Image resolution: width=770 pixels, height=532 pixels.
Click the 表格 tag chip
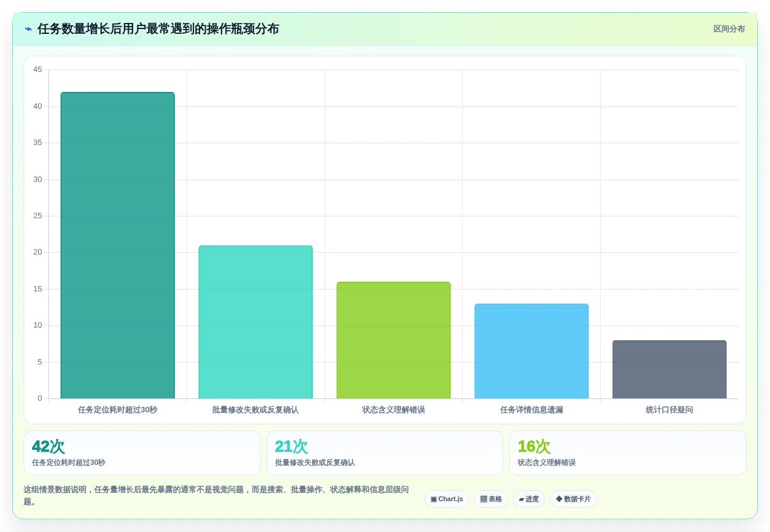point(491,499)
